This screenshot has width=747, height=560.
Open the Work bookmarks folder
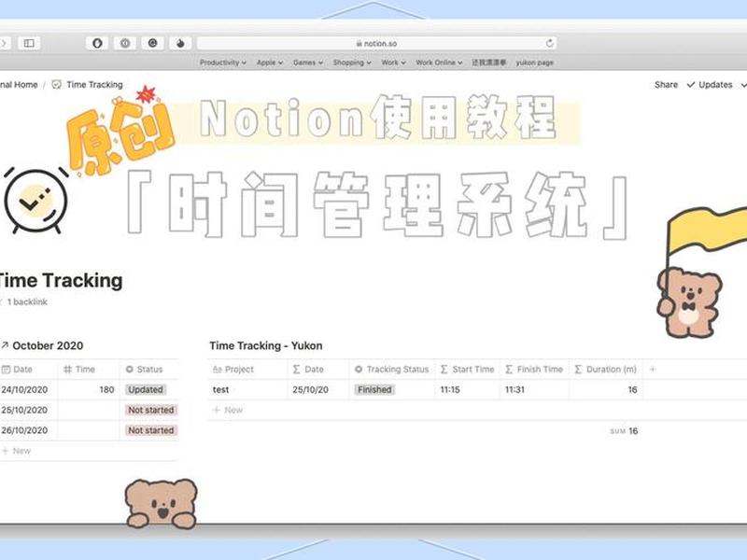pos(393,63)
